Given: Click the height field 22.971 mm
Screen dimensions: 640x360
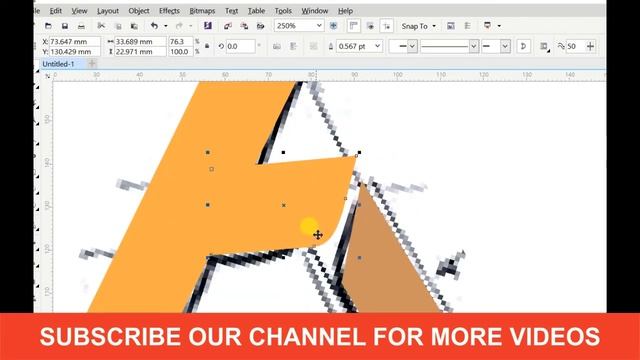Looking at the screenshot, I should [x=140, y=51].
